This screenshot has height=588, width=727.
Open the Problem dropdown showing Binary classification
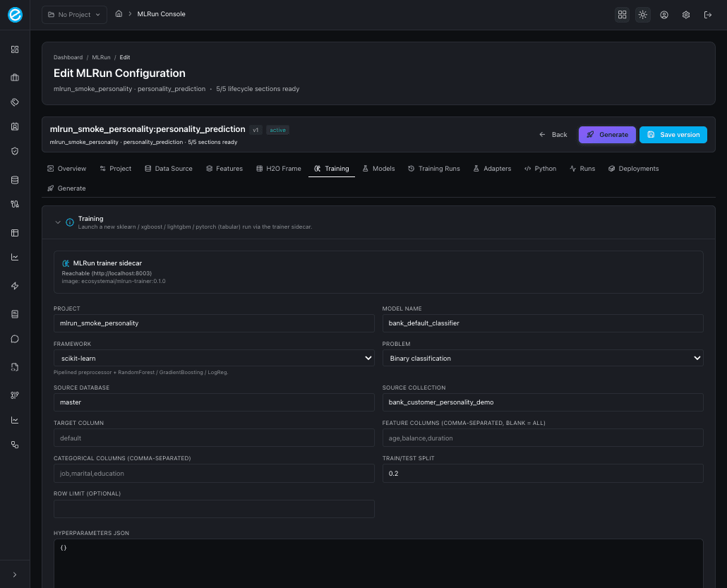pos(543,358)
